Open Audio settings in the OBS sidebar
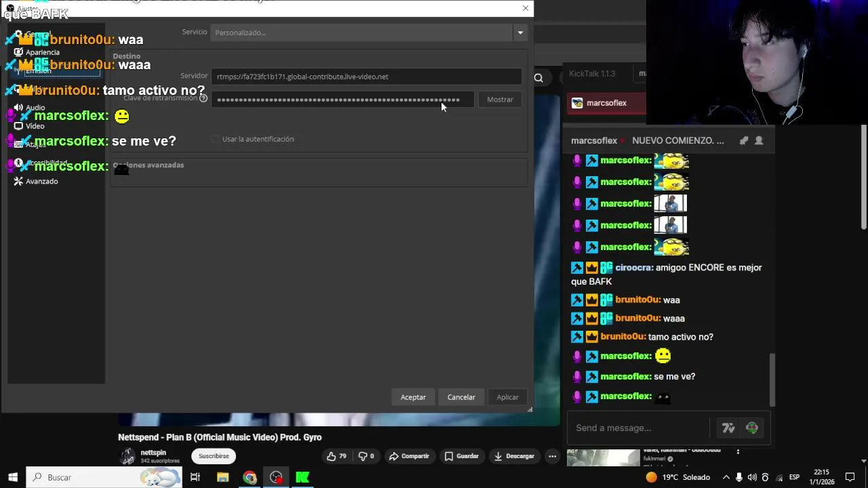This screenshot has width=868, height=488. [35, 108]
